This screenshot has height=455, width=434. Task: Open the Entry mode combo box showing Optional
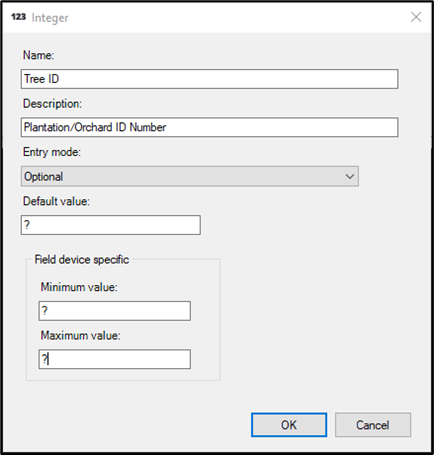coord(190,176)
